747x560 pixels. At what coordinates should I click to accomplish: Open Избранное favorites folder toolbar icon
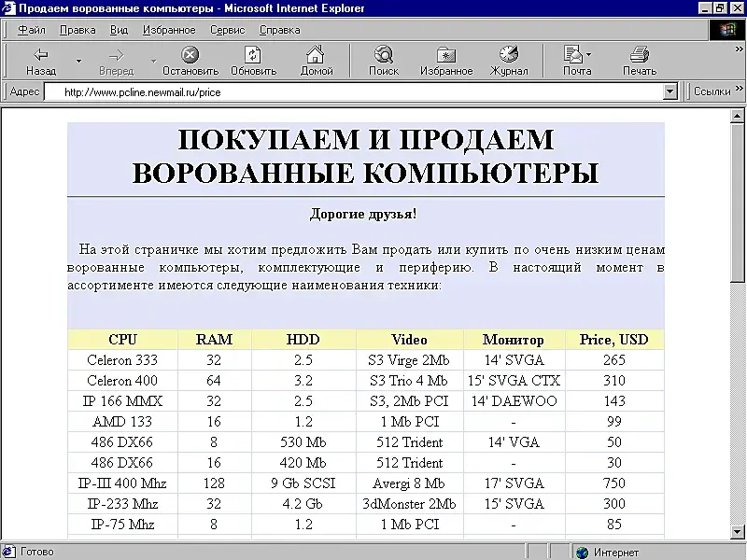(x=446, y=55)
